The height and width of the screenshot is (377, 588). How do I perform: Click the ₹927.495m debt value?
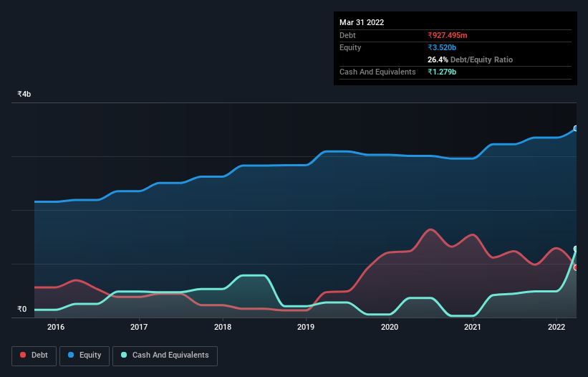click(x=448, y=35)
